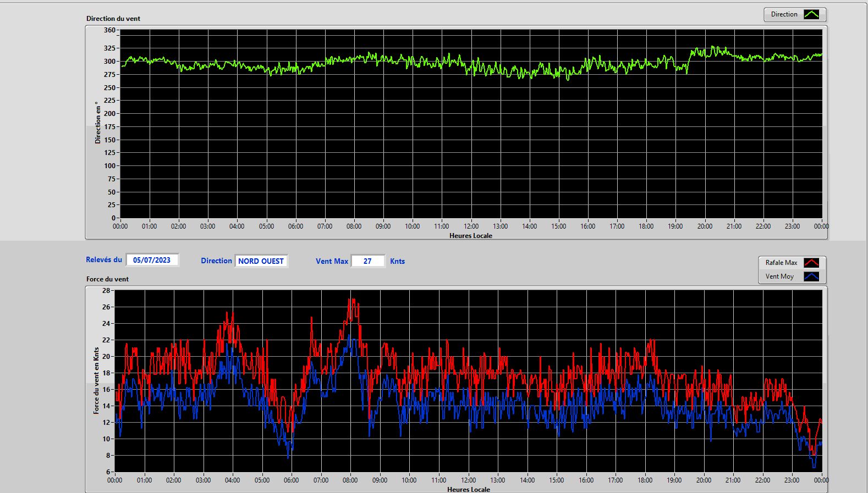Click the Direction en ° axis title
This screenshot has width=868, height=493.
point(98,123)
